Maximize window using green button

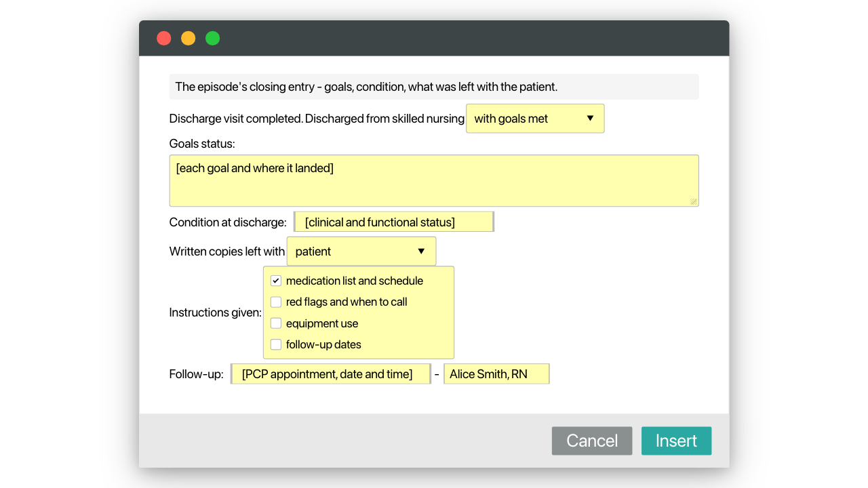coord(213,38)
